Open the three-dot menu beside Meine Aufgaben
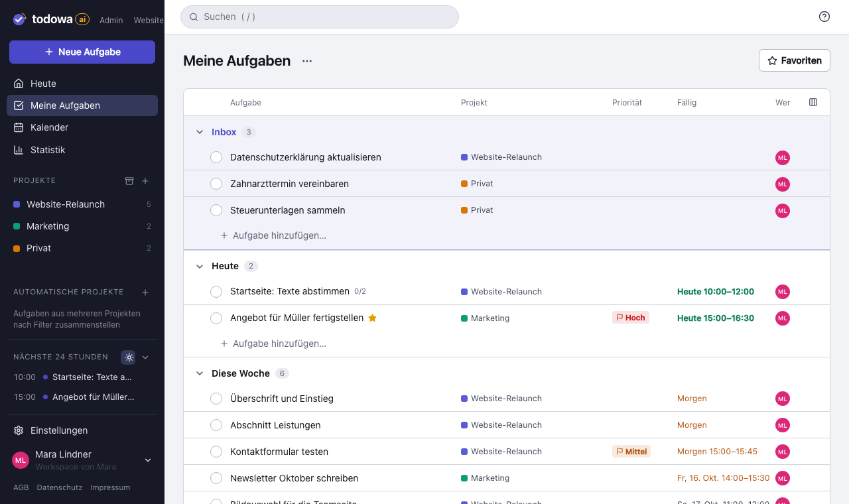 click(x=307, y=61)
